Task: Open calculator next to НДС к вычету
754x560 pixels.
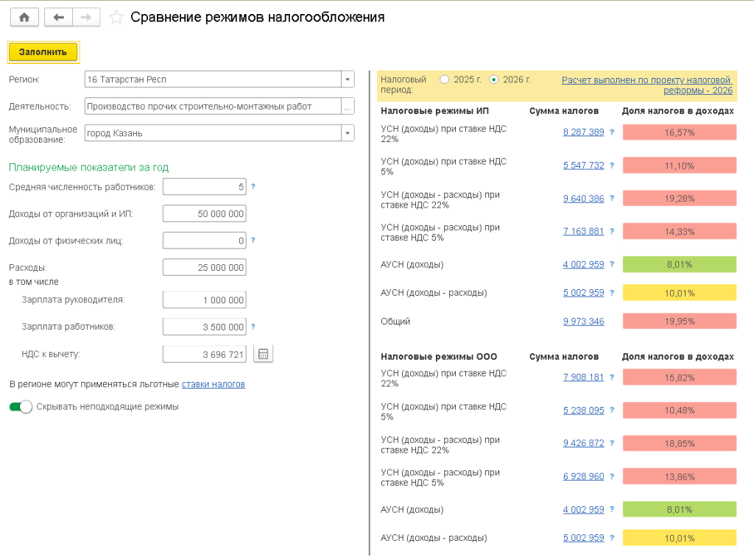Action: pyautogui.click(x=263, y=354)
